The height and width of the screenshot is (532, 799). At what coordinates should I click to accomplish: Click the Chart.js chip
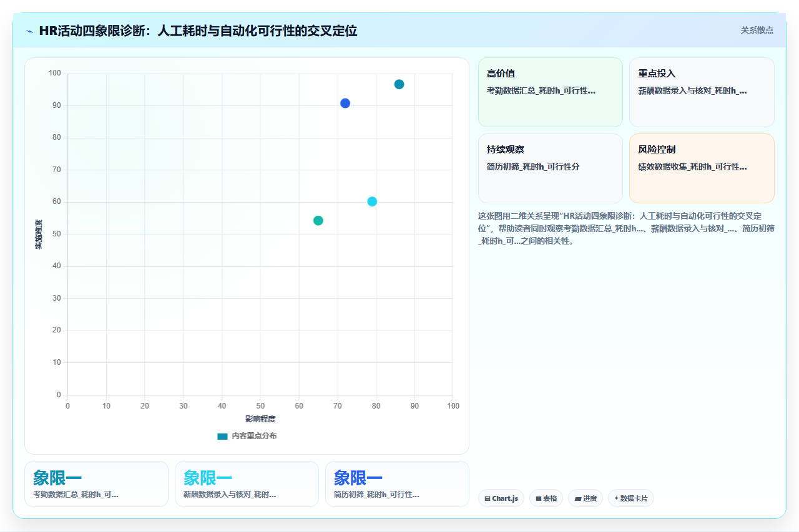point(501,498)
